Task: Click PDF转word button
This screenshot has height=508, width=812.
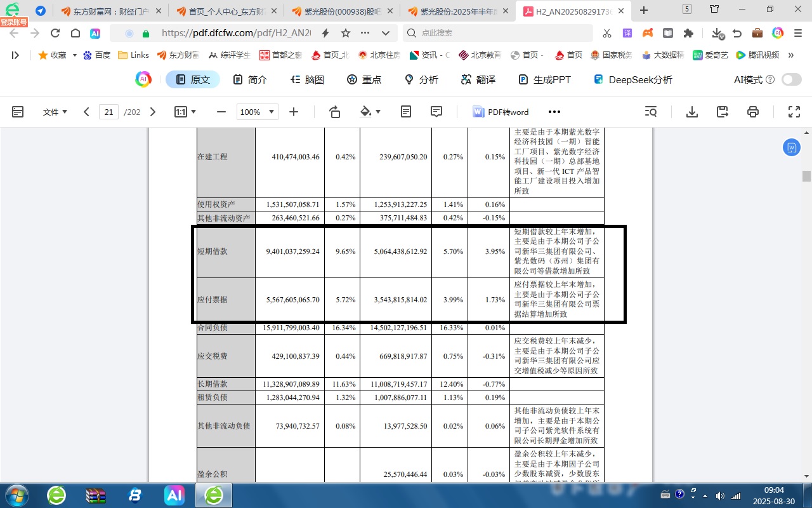Action: tap(501, 112)
